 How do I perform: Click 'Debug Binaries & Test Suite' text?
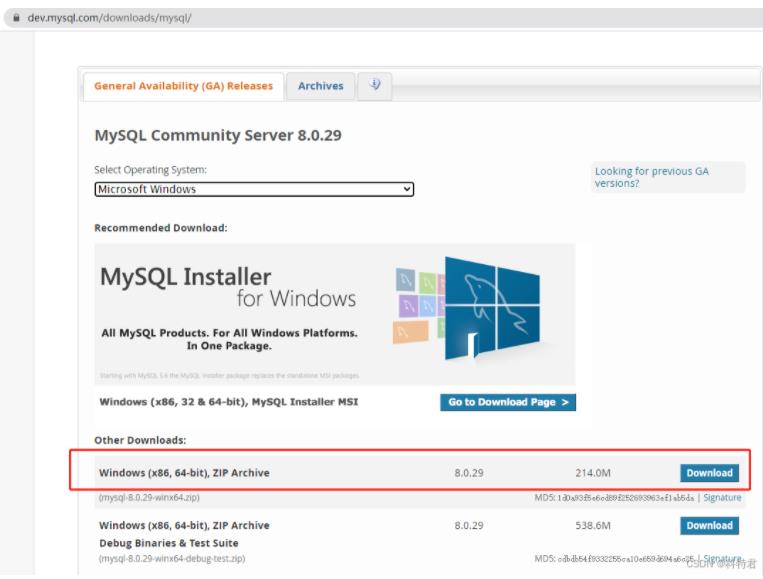(169, 543)
